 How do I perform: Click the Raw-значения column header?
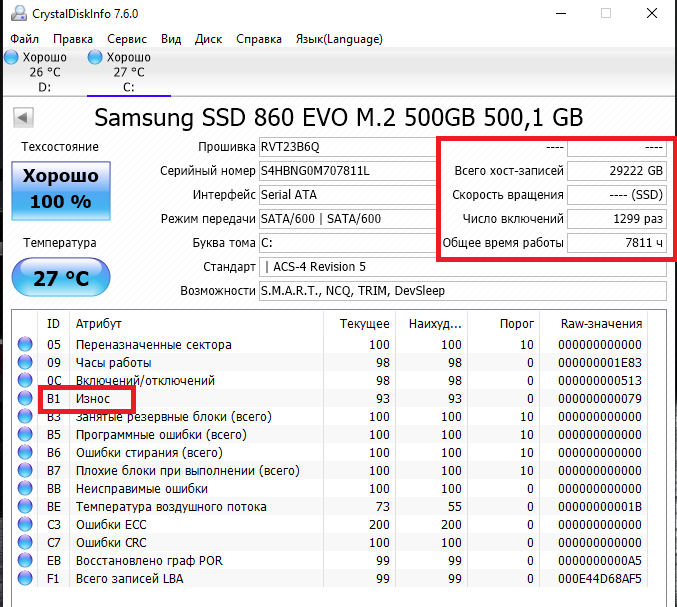tap(594, 324)
